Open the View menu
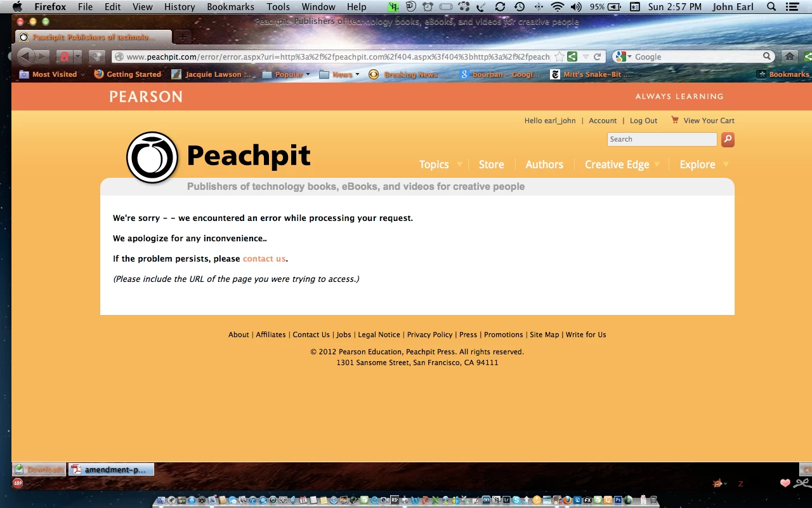 click(x=143, y=7)
